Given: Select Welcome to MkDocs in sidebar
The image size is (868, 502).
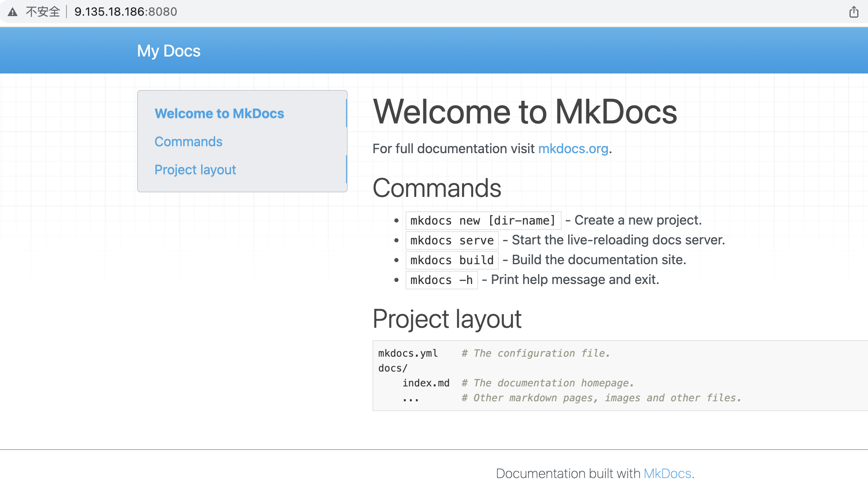Looking at the screenshot, I should [x=219, y=114].
